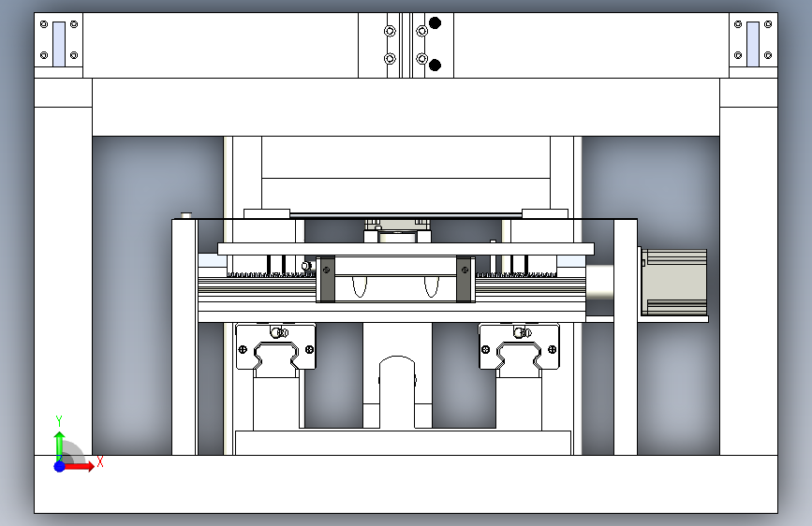Click the red X axis arrow of triad

(x=78, y=466)
